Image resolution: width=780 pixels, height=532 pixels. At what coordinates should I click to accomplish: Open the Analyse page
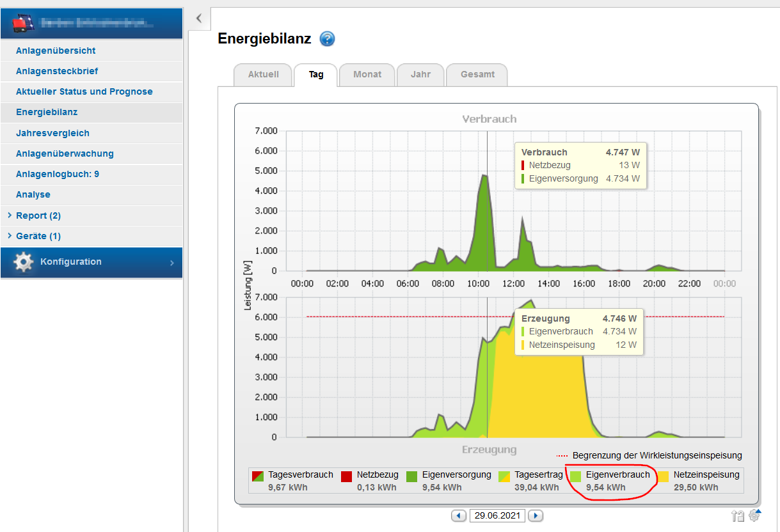pyautogui.click(x=92, y=194)
